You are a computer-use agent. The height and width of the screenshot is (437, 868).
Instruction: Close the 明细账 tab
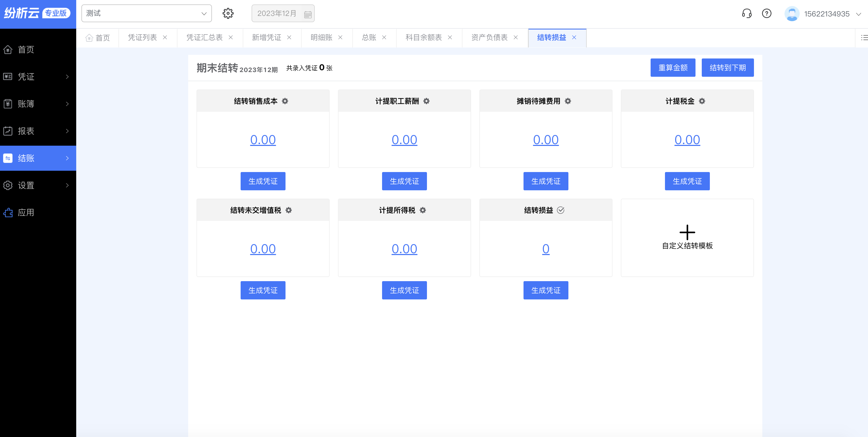[340, 37]
